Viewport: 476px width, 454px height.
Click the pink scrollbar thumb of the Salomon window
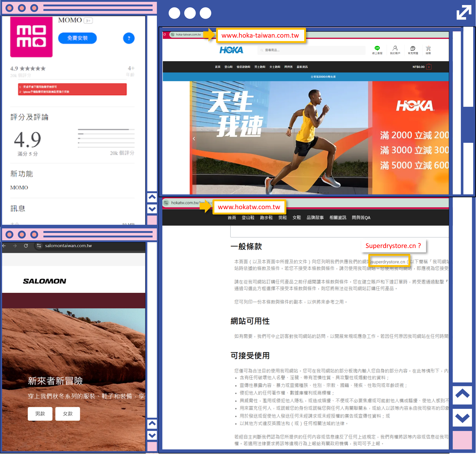pos(152,446)
